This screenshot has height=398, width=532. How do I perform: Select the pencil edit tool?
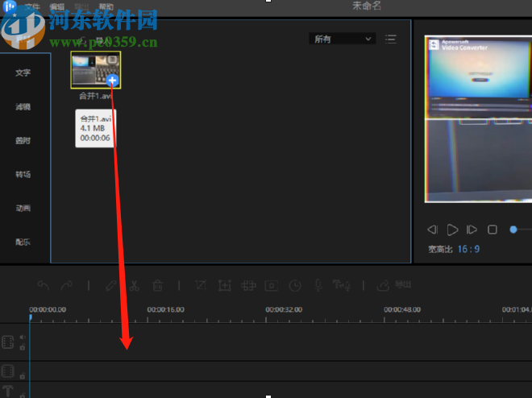coord(111,285)
